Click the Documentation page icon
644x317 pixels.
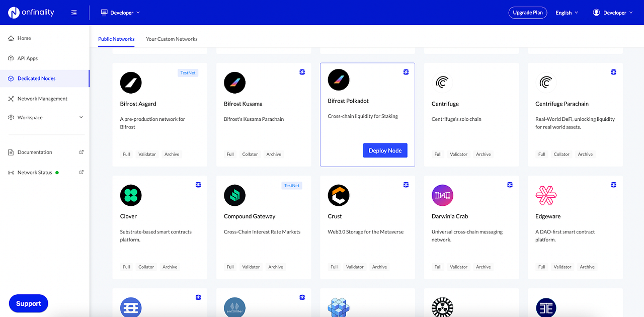click(11, 152)
